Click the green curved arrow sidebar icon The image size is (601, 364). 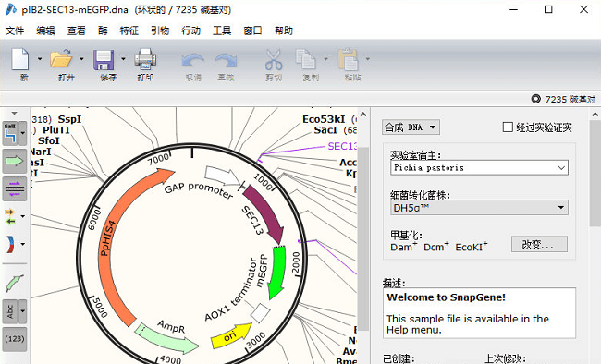point(15,283)
